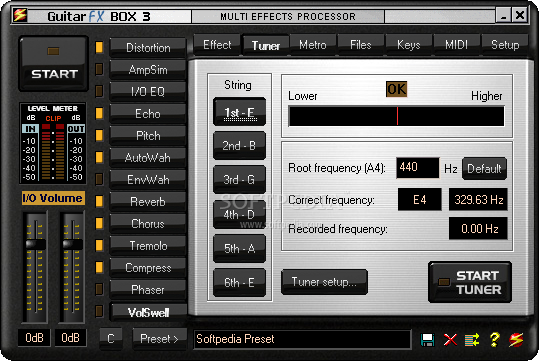The width and height of the screenshot is (539, 361).
Task: Select the Tuner tab
Action: point(266,46)
